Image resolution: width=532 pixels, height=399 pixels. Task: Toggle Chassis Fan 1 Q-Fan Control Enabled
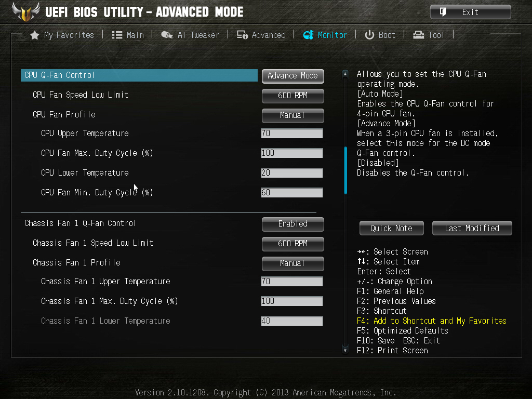point(293,224)
